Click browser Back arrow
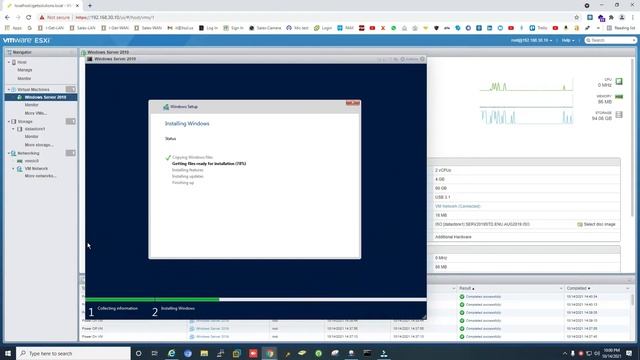Viewport: 640px width, 360px height. (7, 18)
